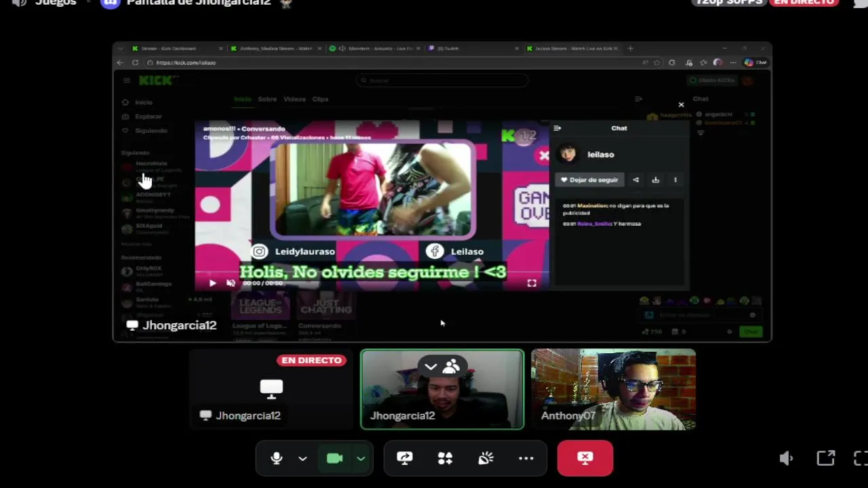Viewport: 868px width, 488px height.
Task: Open Just Chatting category thumbnail
Action: pos(326,306)
